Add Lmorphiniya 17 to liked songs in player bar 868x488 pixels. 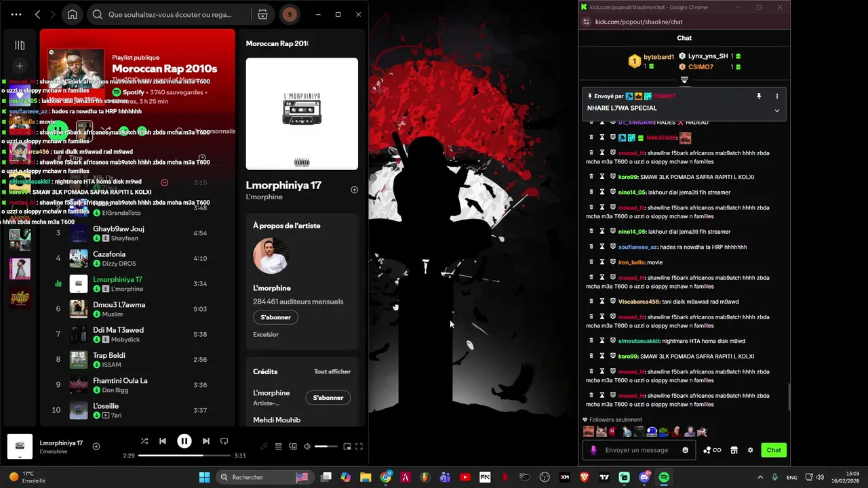(96, 446)
